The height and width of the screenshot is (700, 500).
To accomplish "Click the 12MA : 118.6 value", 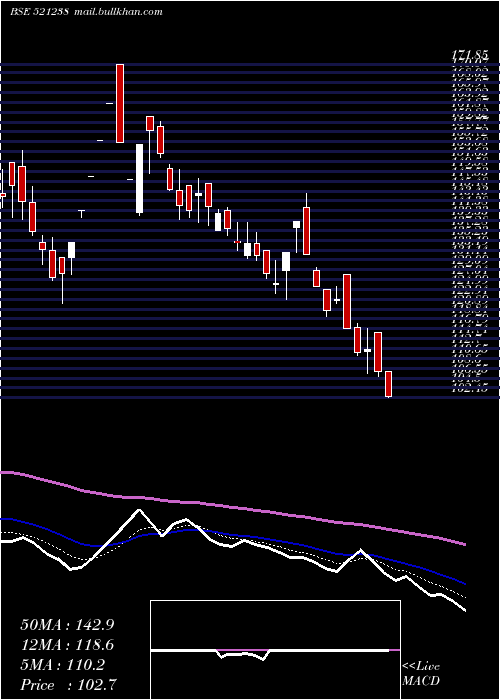I will click(x=67, y=645).
